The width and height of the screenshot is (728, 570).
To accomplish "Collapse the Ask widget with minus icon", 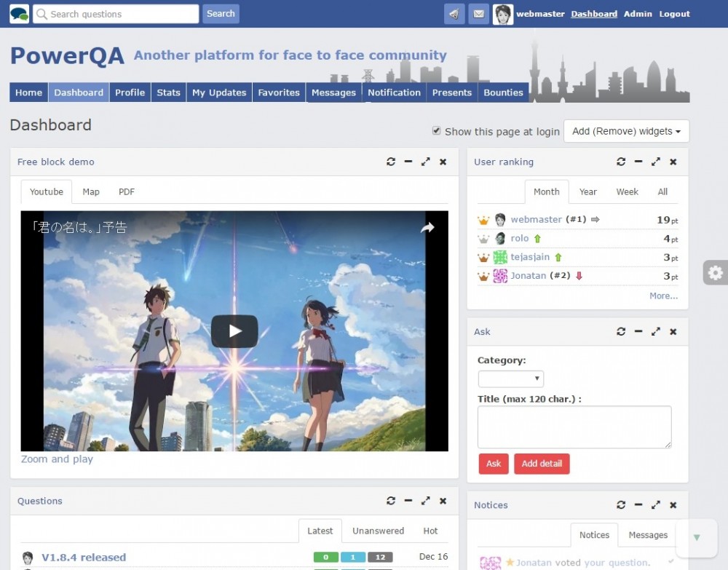I will (x=638, y=331).
